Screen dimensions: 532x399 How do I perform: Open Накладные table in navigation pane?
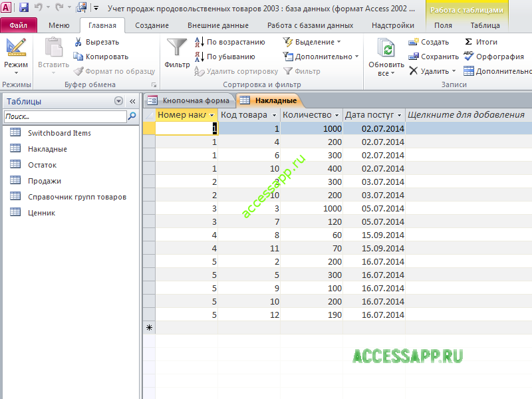(47, 149)
